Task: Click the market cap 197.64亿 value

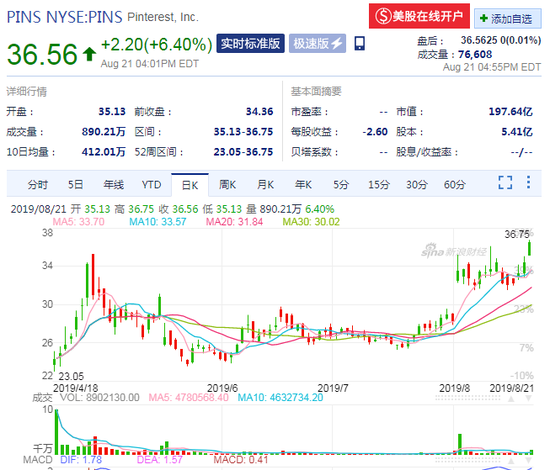Action: 511,112
